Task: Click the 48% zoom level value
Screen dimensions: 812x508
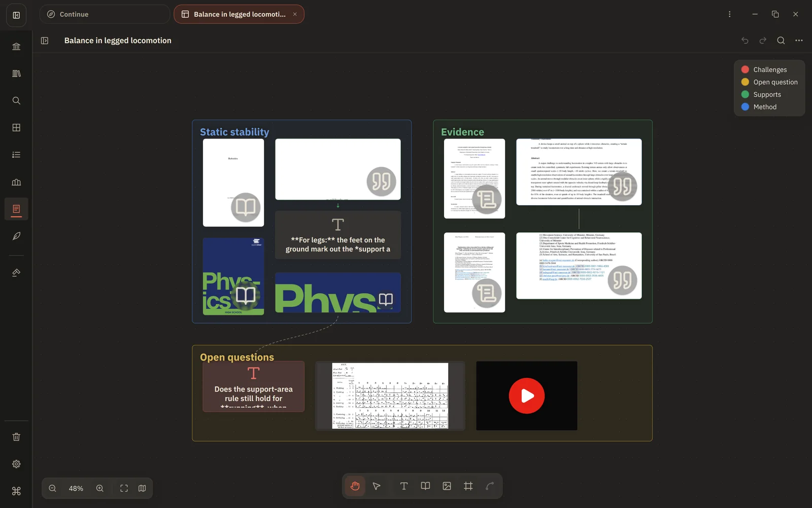Action: [76, 489]
